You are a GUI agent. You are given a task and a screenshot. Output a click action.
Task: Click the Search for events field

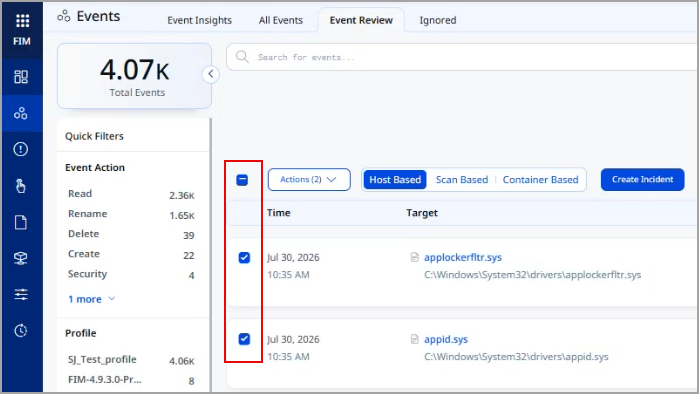click(x=462, y=57)
